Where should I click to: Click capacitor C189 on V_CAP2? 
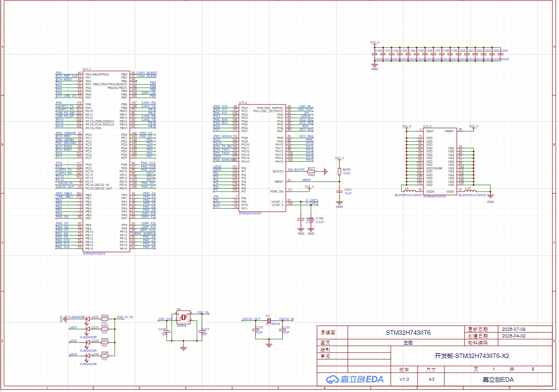tap(311, 219)
